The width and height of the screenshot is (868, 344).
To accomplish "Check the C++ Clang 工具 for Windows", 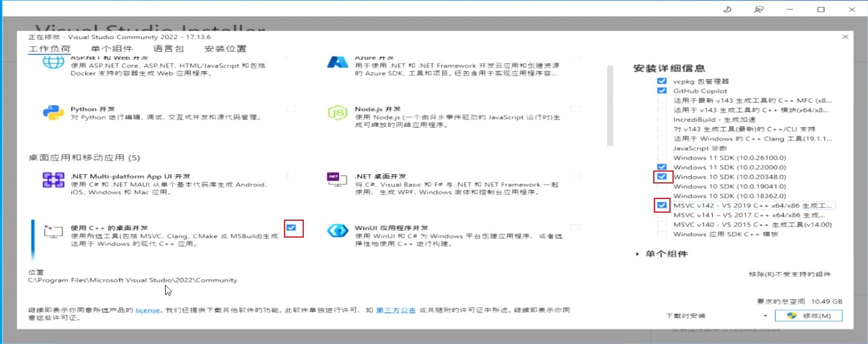I will [x=661, y=139].
